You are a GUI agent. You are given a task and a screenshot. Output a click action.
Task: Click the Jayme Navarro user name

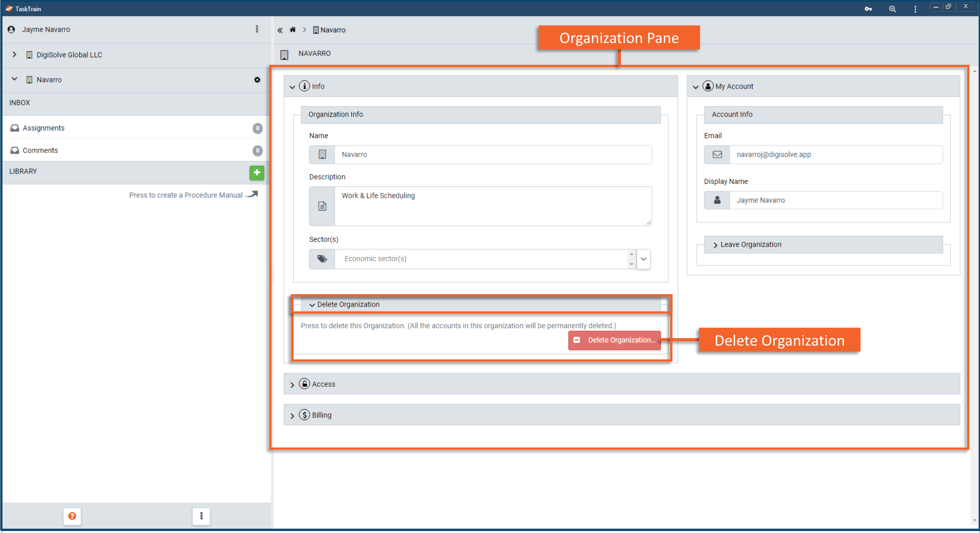point(46,30)
